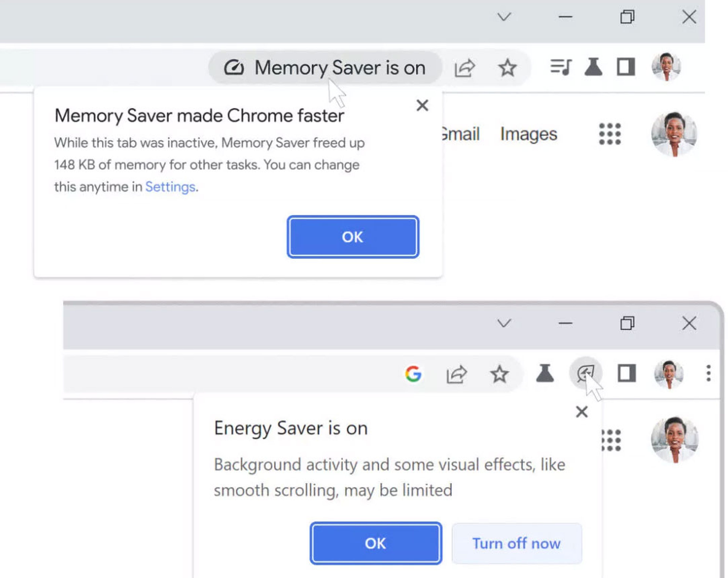Click the large Google account avatar in top window
The height and width of the screenshot is (578, 728).
click(x=674, y=134)
